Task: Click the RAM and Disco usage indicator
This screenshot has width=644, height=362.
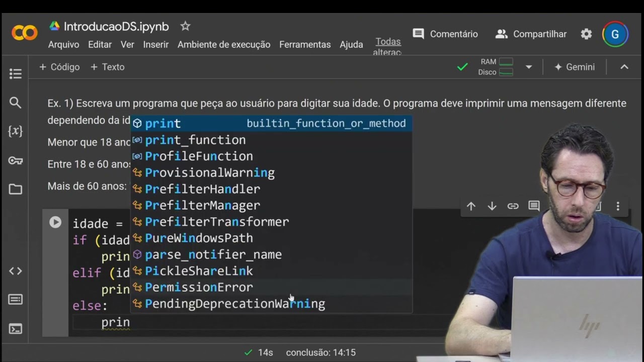Action: coord(496,67)
